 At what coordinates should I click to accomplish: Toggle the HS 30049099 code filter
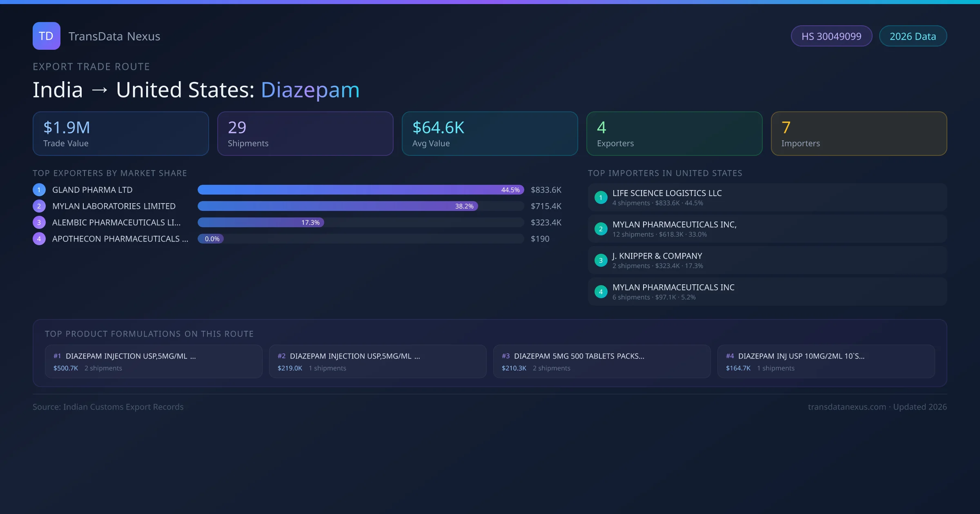(x=831, y=36)
